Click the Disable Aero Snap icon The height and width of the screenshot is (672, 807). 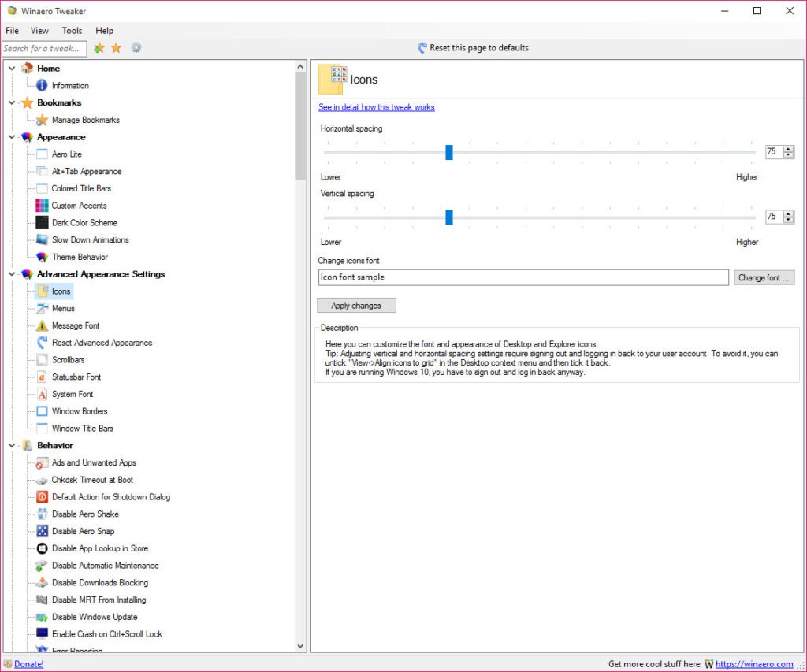[x=42, y=531]
